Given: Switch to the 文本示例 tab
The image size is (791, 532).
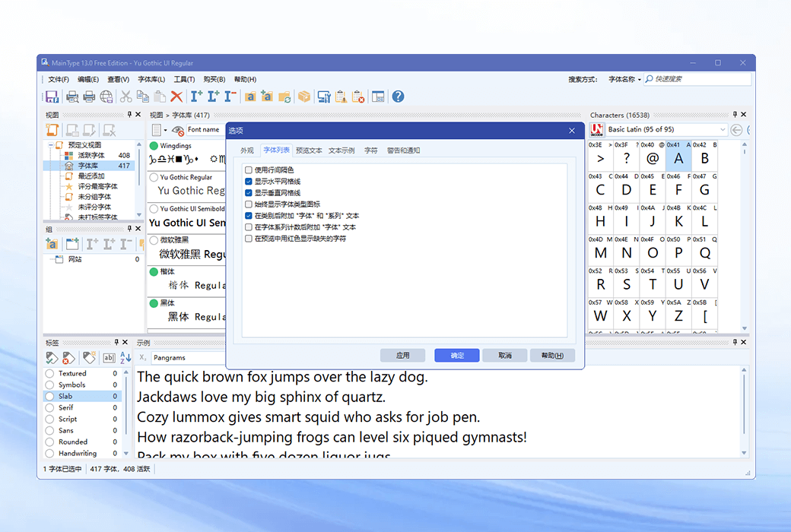Looking at the screenshot, I should (x=341, y=150).
